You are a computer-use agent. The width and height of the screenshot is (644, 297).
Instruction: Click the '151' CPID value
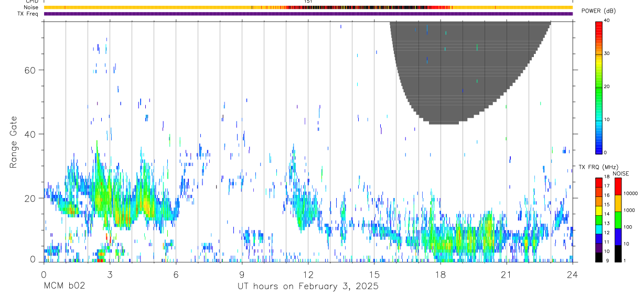coord(308,2)
